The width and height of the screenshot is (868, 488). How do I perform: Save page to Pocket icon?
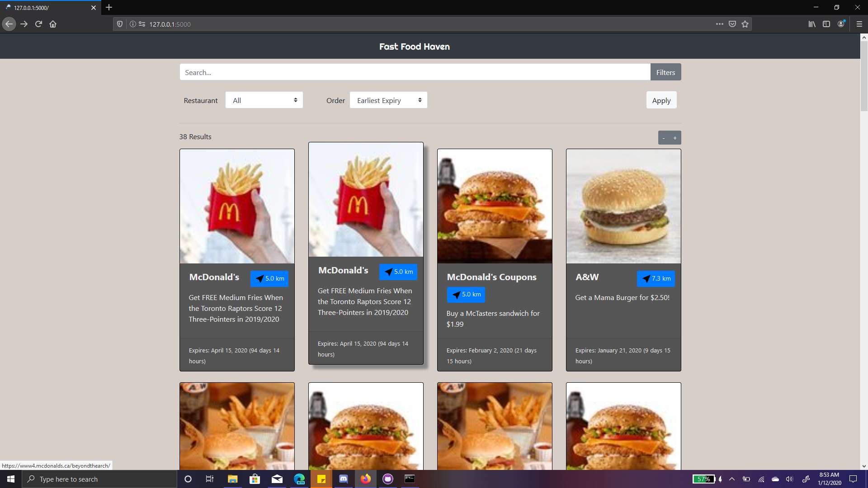[732, 24]
